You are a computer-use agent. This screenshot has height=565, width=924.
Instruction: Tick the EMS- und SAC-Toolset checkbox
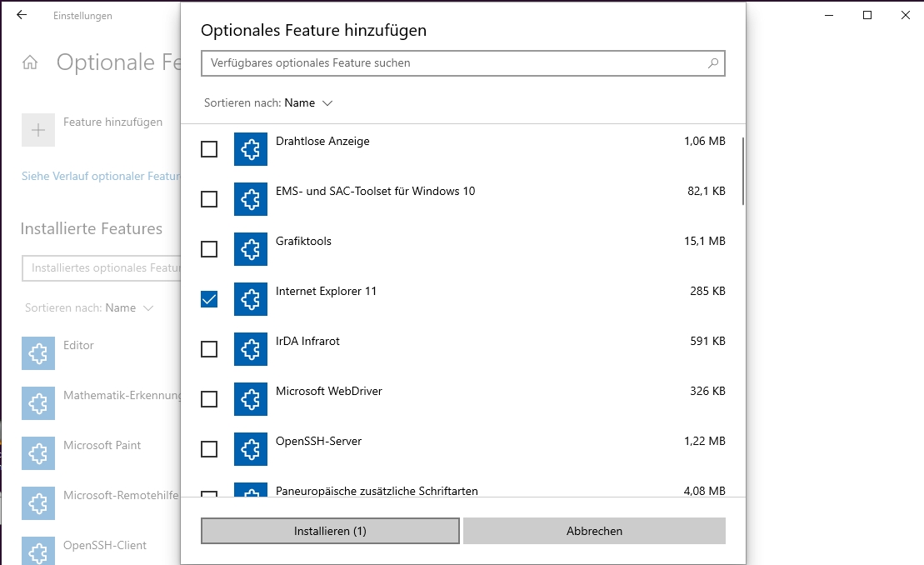[209, 199]
